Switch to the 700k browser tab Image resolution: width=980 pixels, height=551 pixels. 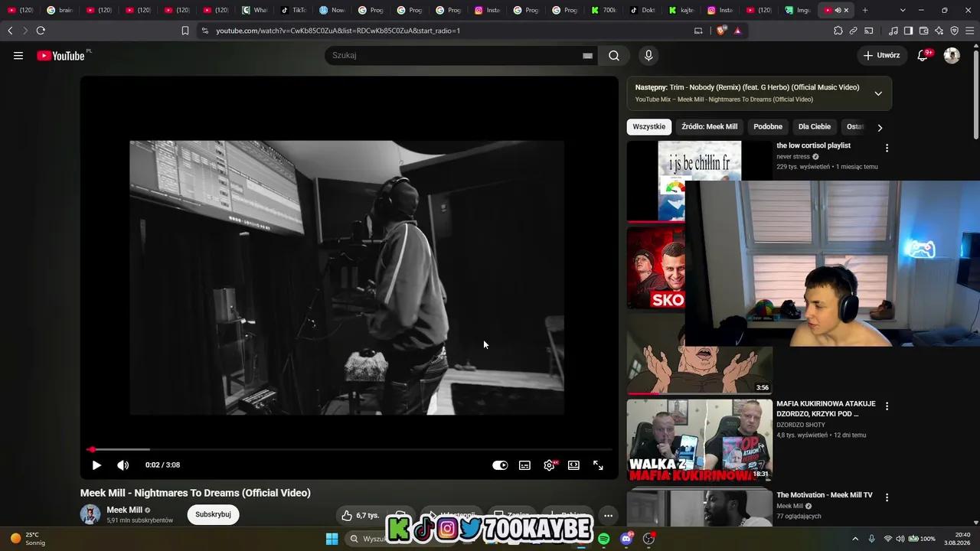[x=604, y=10]
